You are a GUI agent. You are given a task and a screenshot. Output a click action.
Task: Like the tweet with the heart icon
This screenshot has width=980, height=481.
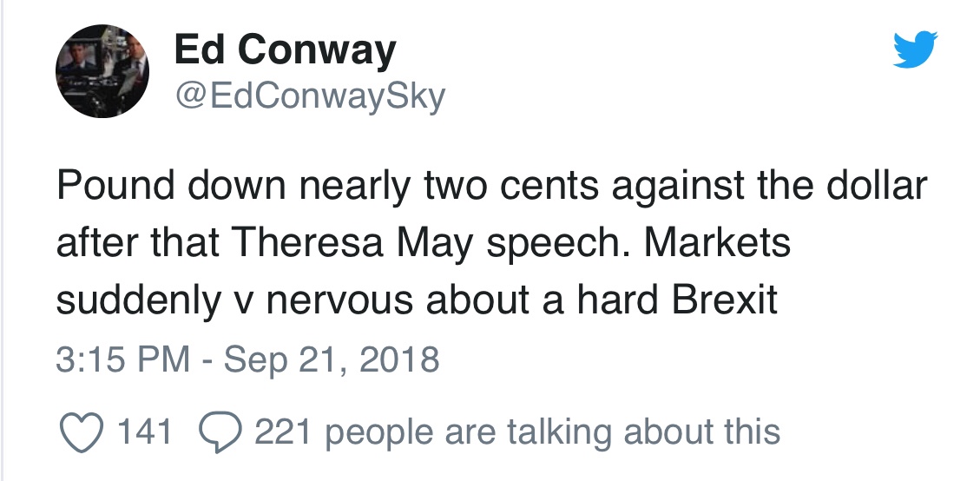pos(82,432)
